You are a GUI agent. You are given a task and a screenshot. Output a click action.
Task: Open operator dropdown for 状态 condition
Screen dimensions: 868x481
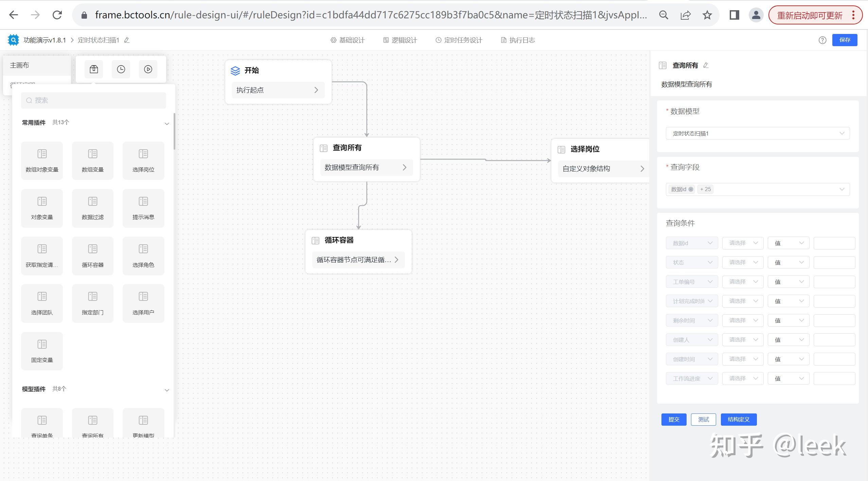pos(743,262)
